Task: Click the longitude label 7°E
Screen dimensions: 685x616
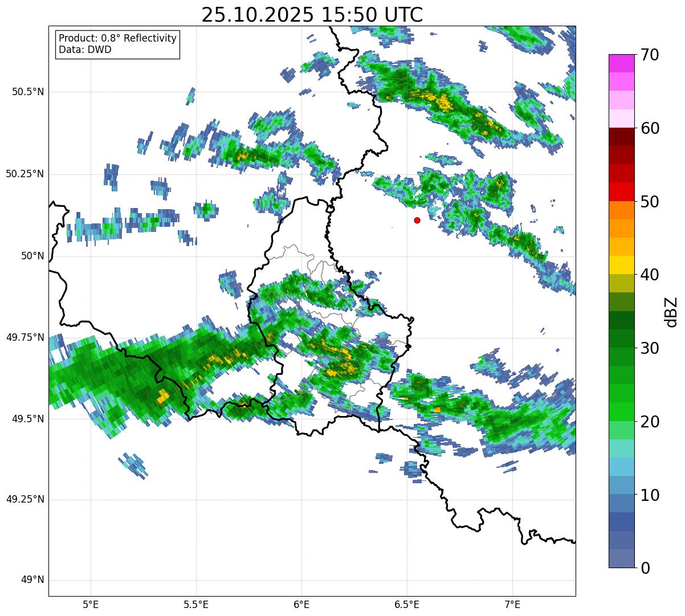Action: pyautogui.click(x=512, y=605)
